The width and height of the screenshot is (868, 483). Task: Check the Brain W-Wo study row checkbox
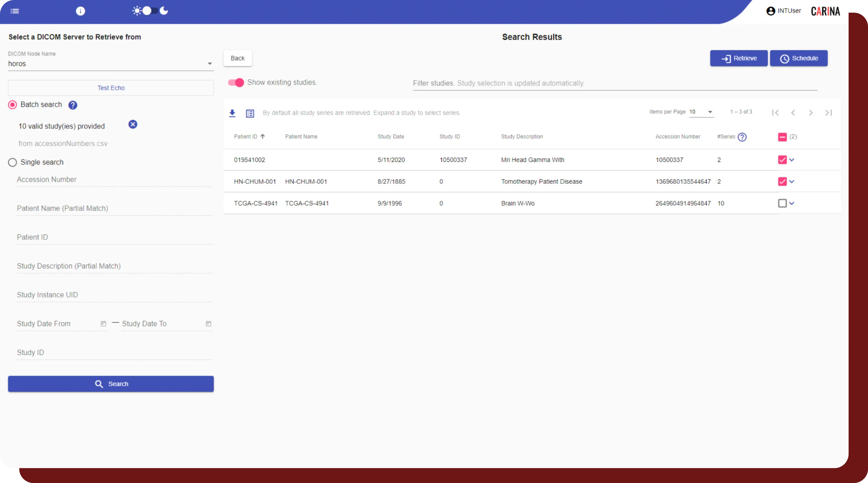(782, 203)
